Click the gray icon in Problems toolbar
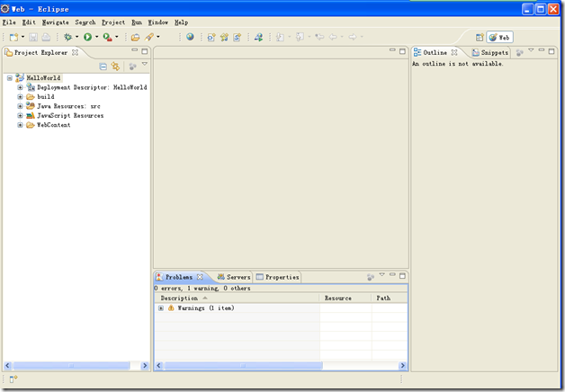 coord(371,277)
